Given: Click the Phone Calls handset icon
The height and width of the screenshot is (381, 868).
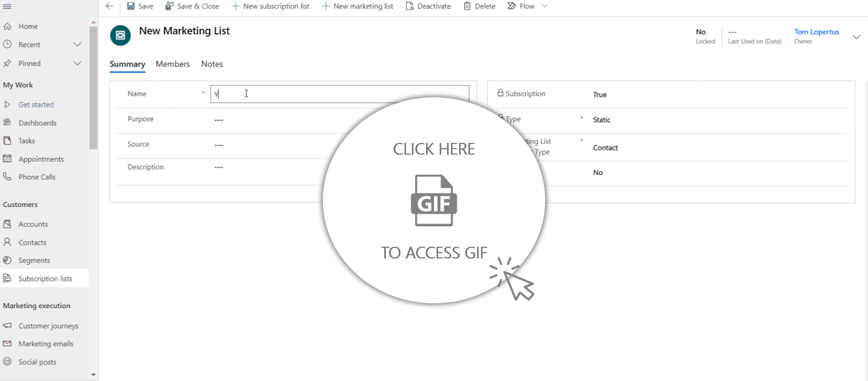Looking at the screenshot, I should (7, 176).
